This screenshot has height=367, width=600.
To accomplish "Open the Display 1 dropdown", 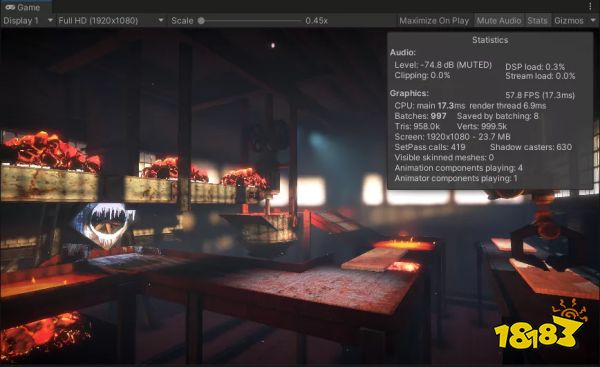I will (28, 21).
